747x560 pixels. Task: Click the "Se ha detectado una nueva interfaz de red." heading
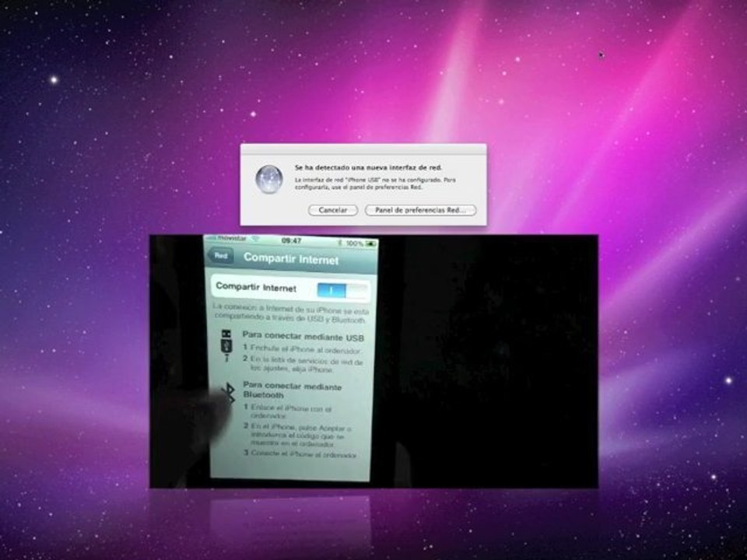(x=368, y=168)
